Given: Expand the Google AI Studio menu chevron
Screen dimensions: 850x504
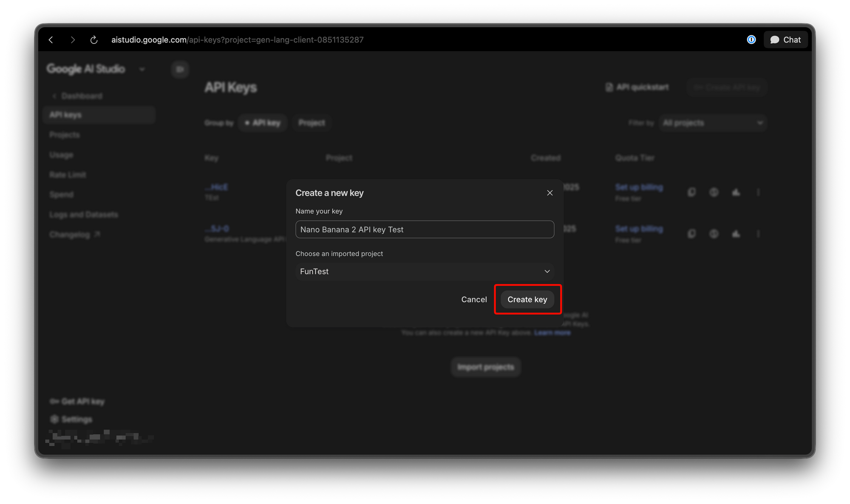Looking at the screenshot, I should (x=142, y=69).
